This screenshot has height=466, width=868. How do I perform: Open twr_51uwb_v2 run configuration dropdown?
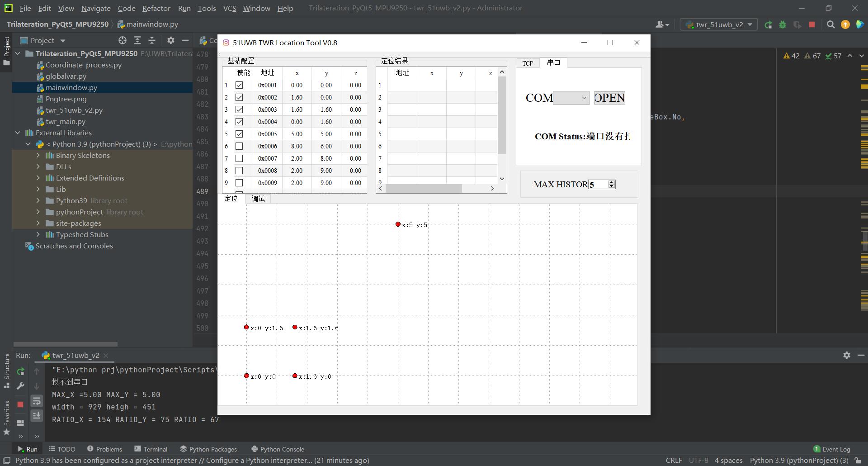(x=718, y=24)
